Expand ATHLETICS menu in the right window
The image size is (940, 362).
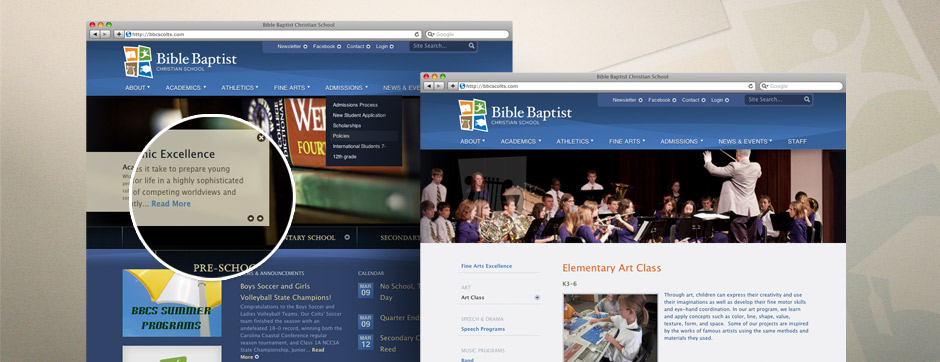tap(576, 141)
